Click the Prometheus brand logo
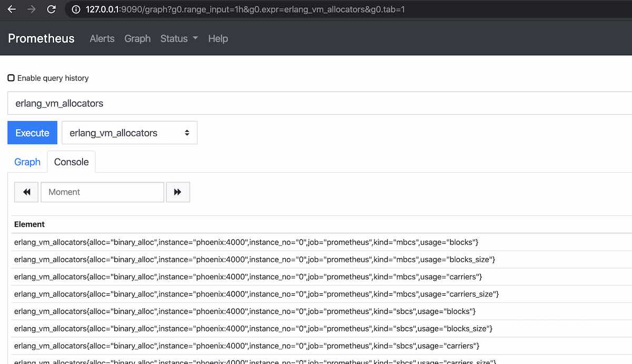 [x=41, y=38]
